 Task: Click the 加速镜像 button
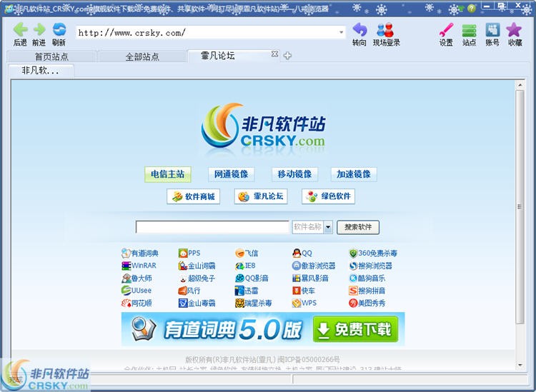point(354,174)
